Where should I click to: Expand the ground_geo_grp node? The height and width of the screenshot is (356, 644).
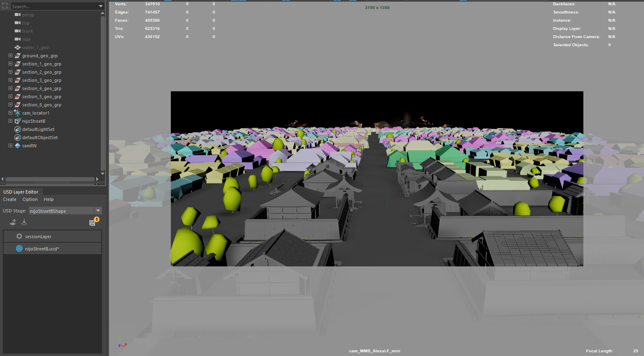pos(10,56)
